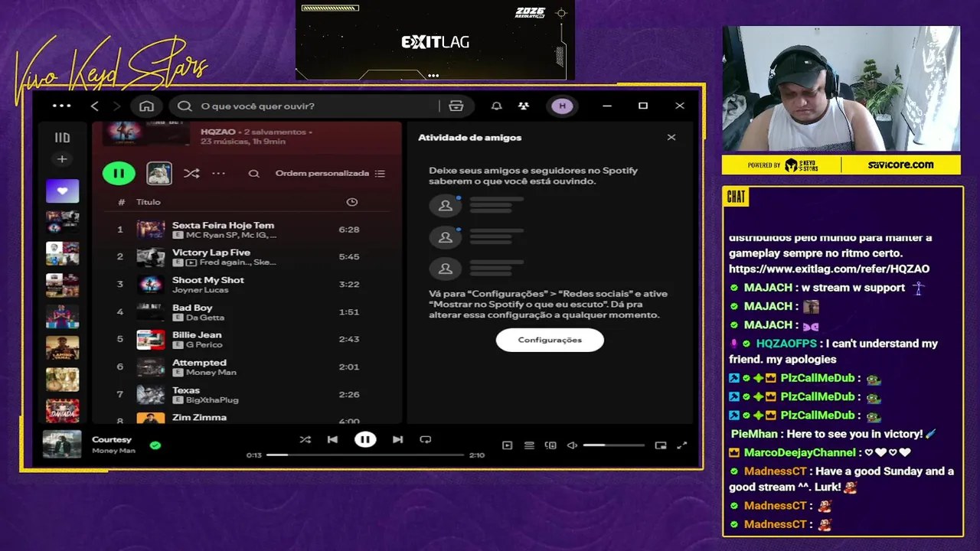Open artist link 'G Perico'
This screenshot has width=980, height=551.
point(204,345)
